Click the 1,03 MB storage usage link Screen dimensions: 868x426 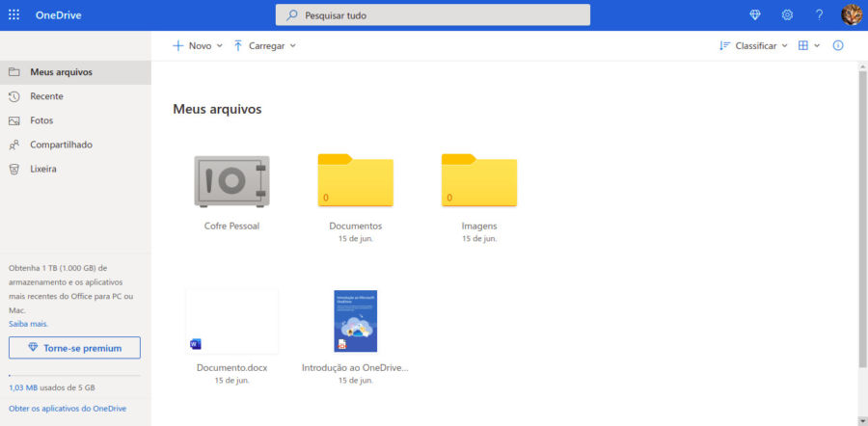point(23,387)
